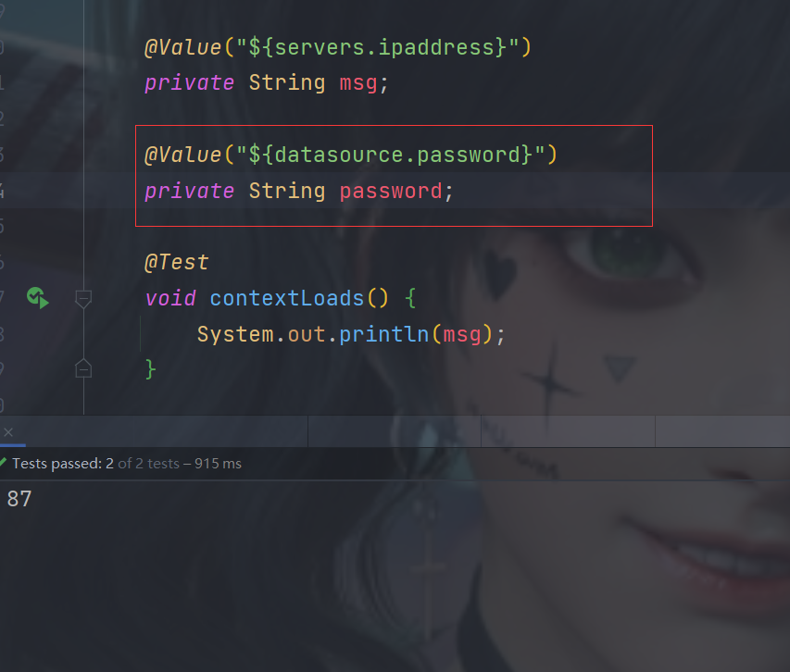Screen dimensions: 790x672
Task: Run the contextLoads test from gutter icon
Action: coord(38,298)
